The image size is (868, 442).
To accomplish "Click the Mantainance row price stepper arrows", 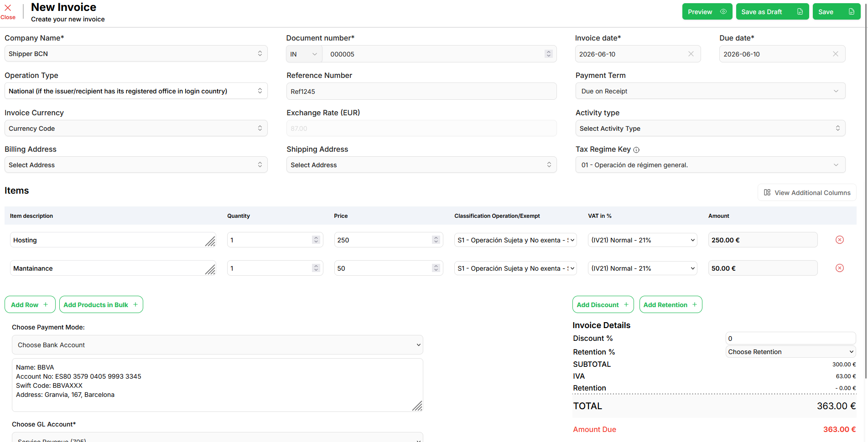I will 436,268.
